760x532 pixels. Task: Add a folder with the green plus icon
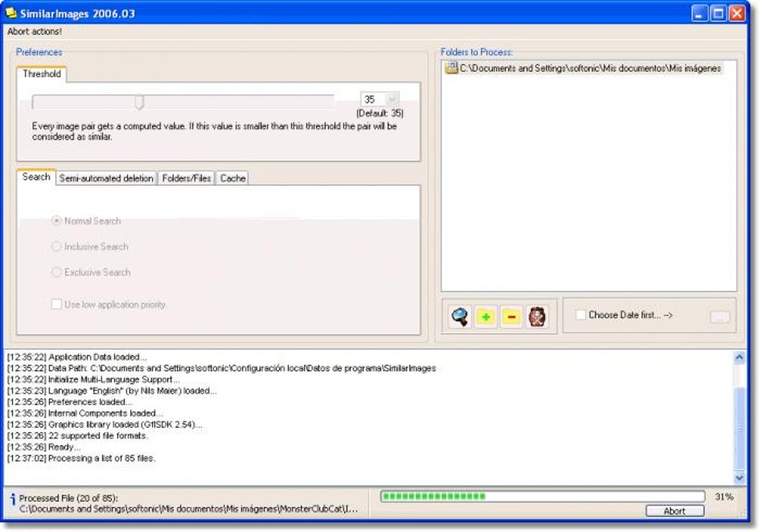coord(486,317)
